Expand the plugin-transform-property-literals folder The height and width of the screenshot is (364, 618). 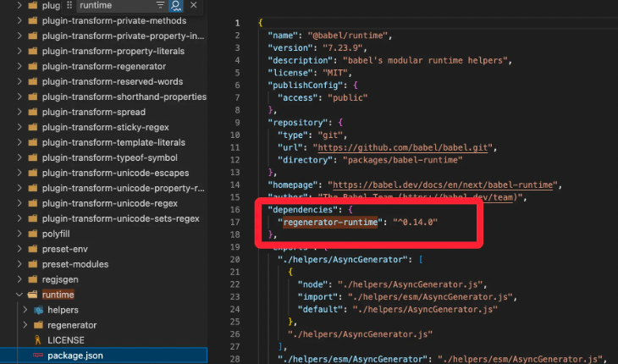[19, 51]
